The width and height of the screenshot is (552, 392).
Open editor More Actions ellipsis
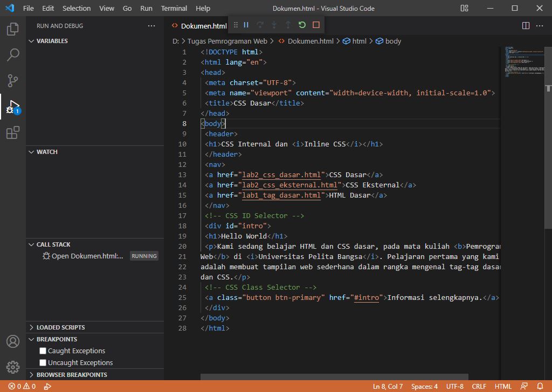point(539,26)
